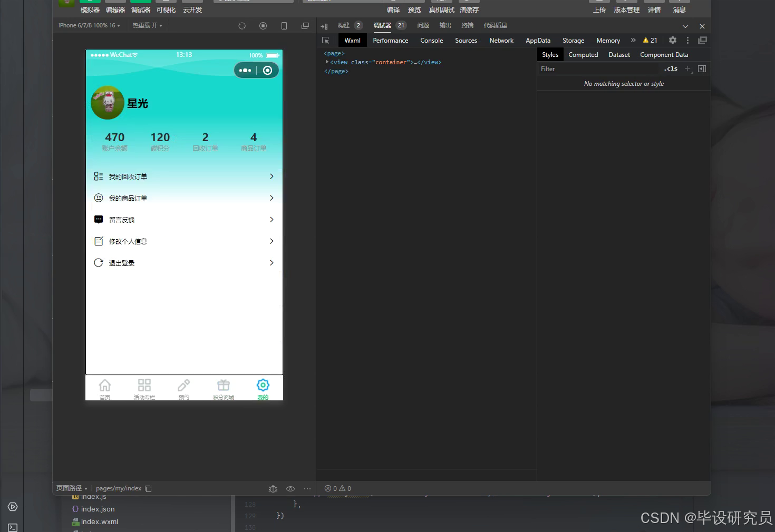This screenshot has height=532, width=775.
Task: Select 我的 tab in the mini program
Action: point(263,389)
